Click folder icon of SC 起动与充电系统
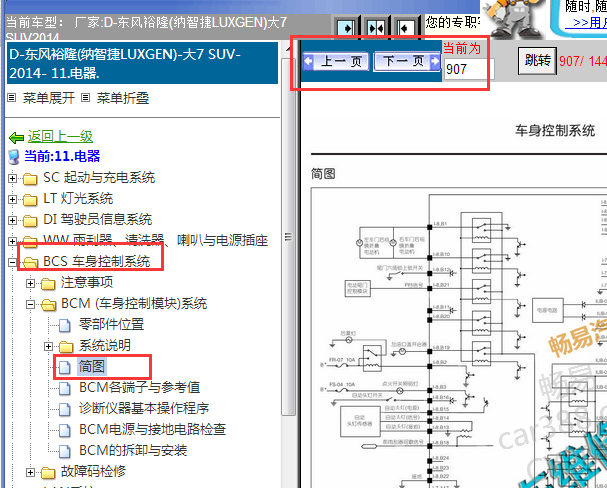Image resolution: width=607 pixels, height=488 pixels. click(x=30, y=179)
